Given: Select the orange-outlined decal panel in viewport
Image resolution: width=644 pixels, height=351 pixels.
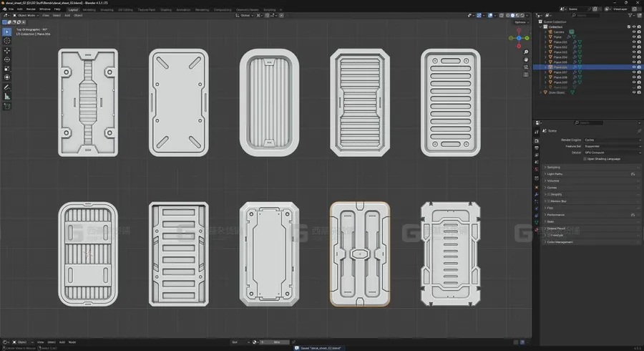Looking at the screenshot, I should coord(360,254).
